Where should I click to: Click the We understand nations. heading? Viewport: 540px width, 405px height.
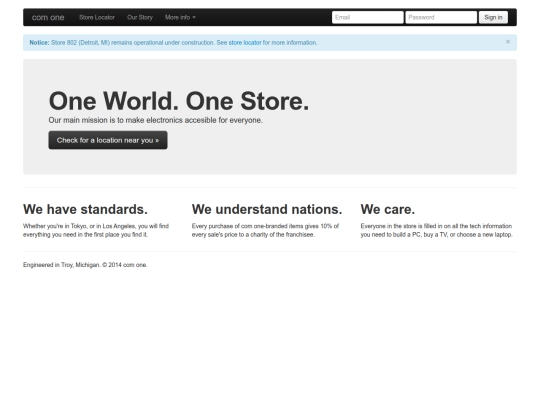267,209
